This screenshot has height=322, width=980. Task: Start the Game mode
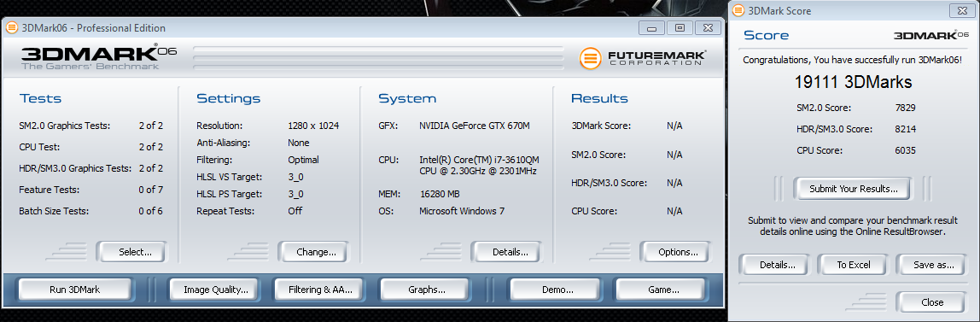pos(663,290)
